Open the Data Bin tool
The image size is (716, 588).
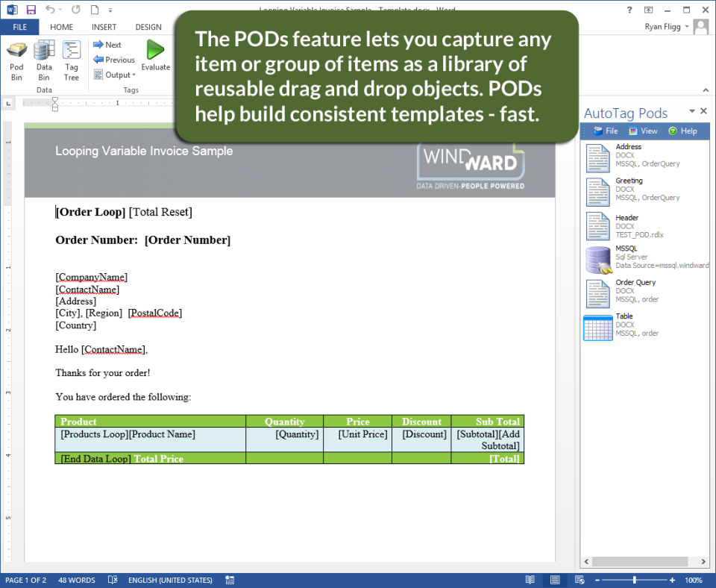[44, 61]
